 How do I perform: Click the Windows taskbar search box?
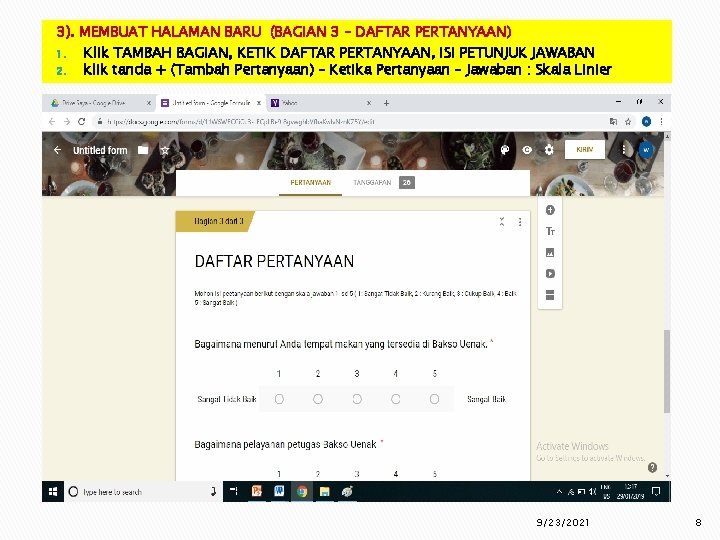pos(143,492)
